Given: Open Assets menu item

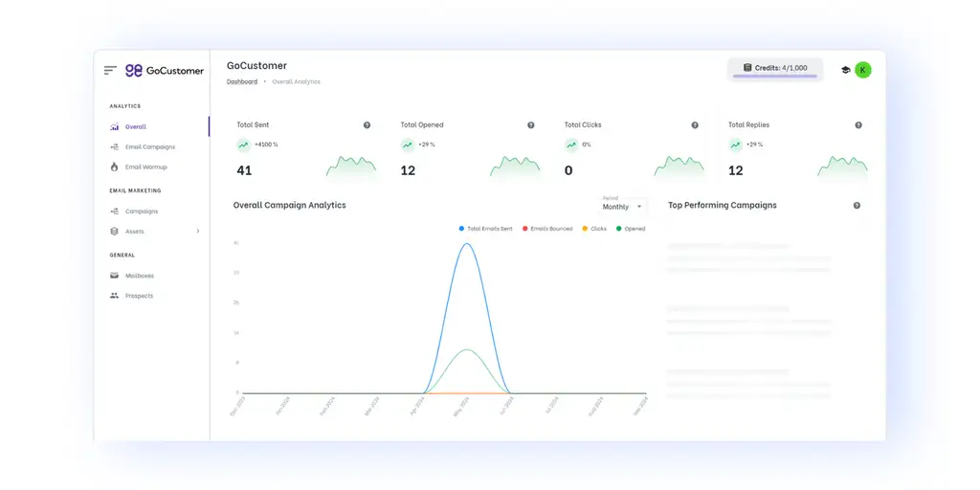Looking at the screenshot, I should click(x=134, y=232).
